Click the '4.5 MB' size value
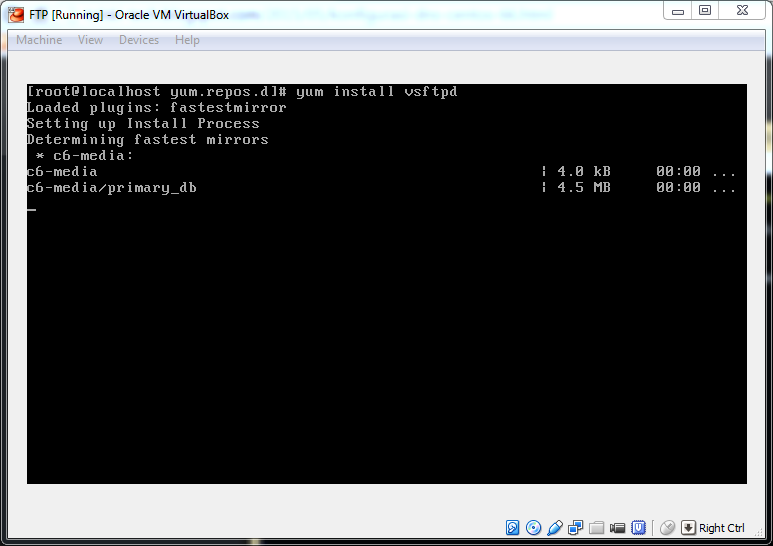 pos(584,188)
